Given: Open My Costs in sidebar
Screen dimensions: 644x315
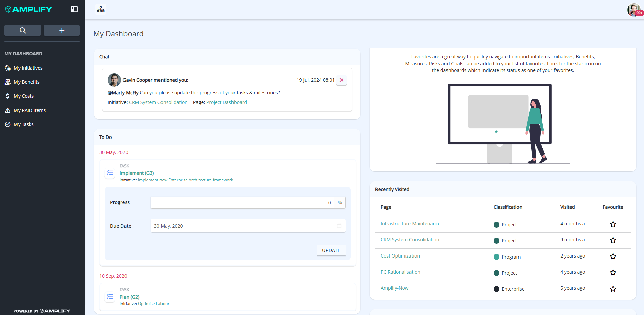Looking at the screenshot, I should (x=24, y=96).
